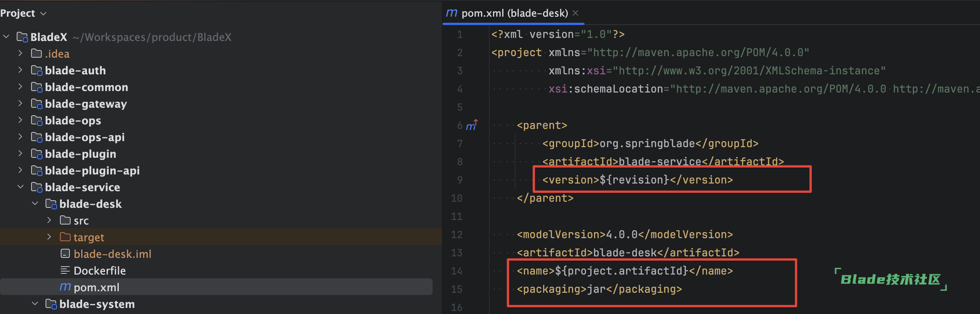Click the blade-ops-api module folder icon
Screen dimensions: 980x314
36,137
